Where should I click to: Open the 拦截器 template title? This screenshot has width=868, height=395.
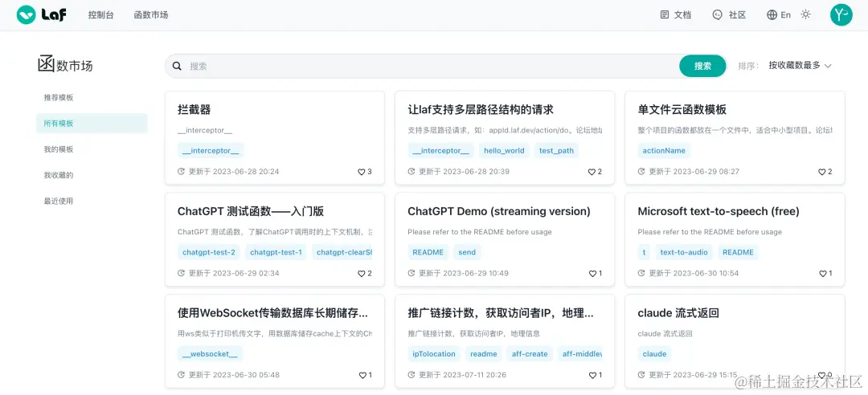[x=194, y=109]
